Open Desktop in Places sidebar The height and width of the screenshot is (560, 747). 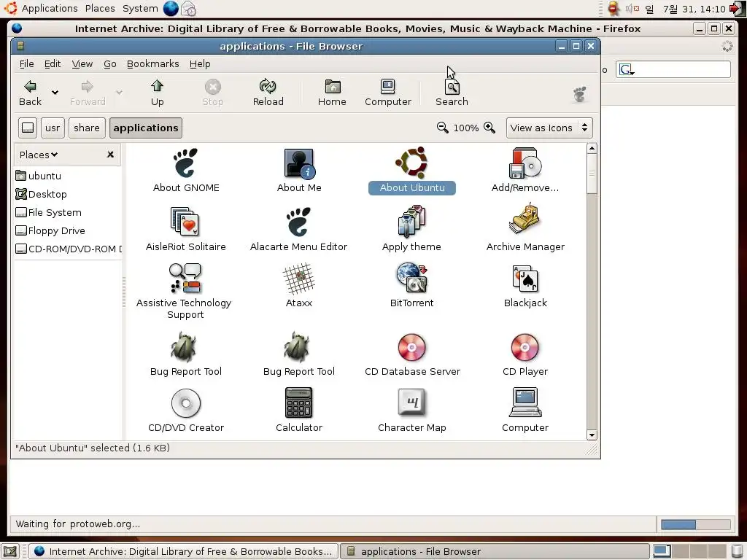point(42,194)
